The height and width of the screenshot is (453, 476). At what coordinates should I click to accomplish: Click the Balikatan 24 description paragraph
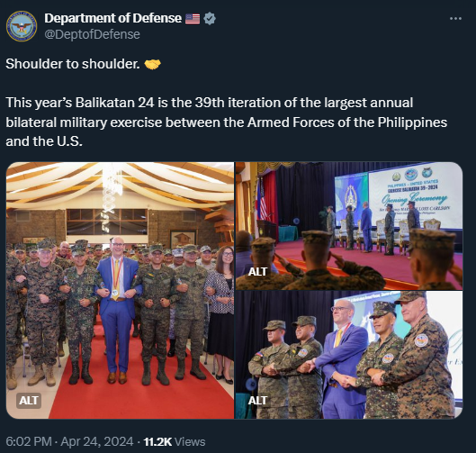coord(227,122)
